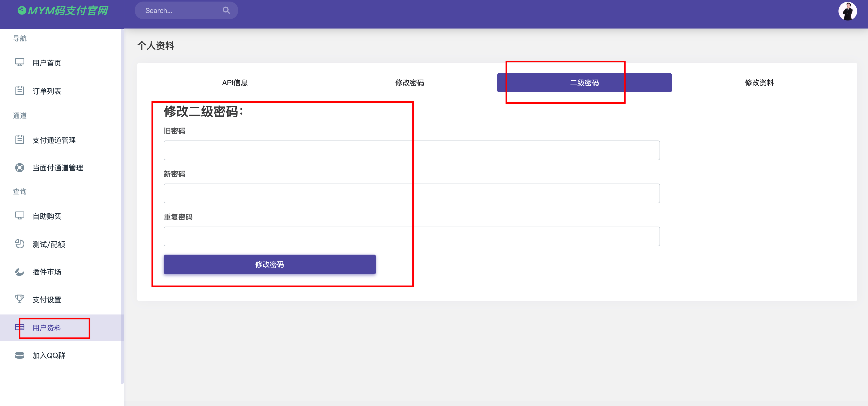Image resolution: width=868 pixels, height=406 pixels.
Task: Open 用户首页 in sidebar
Action: pos(47,63)
